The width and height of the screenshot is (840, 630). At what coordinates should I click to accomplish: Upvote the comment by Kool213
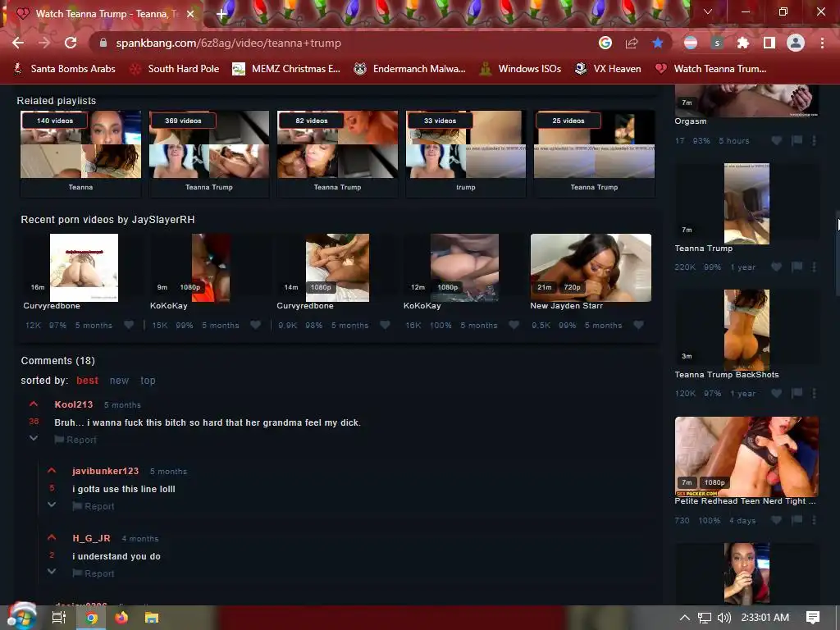pyautogui.click(x=33, y=404)
